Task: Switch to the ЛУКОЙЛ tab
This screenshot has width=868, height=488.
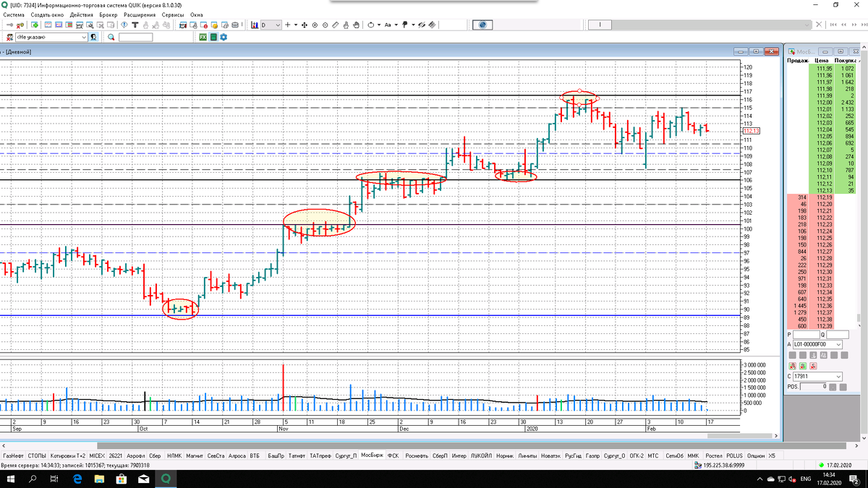Action: coord(481,455)
